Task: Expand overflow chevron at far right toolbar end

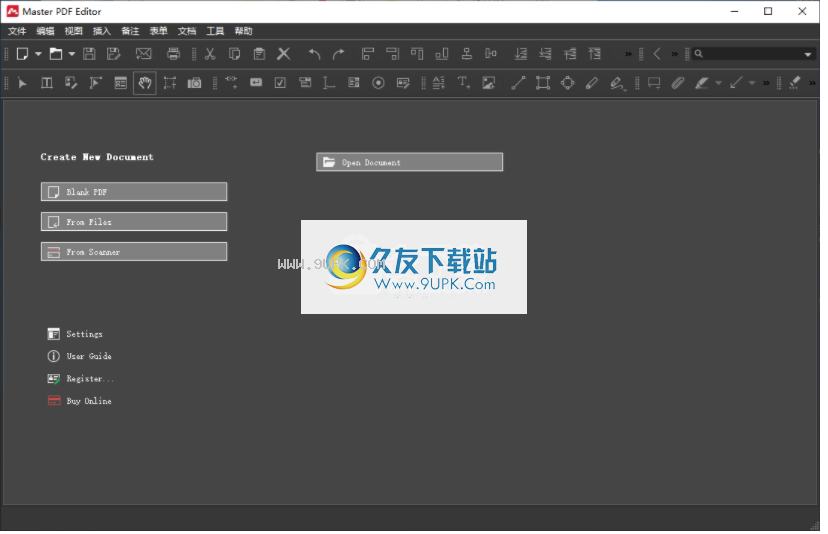Action: 813,83
